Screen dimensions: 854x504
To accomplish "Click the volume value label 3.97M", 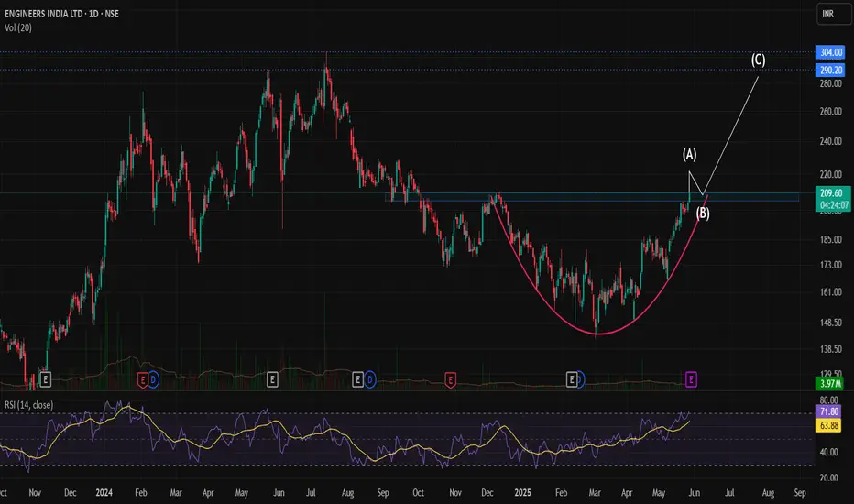I will (x=830, y=384).
